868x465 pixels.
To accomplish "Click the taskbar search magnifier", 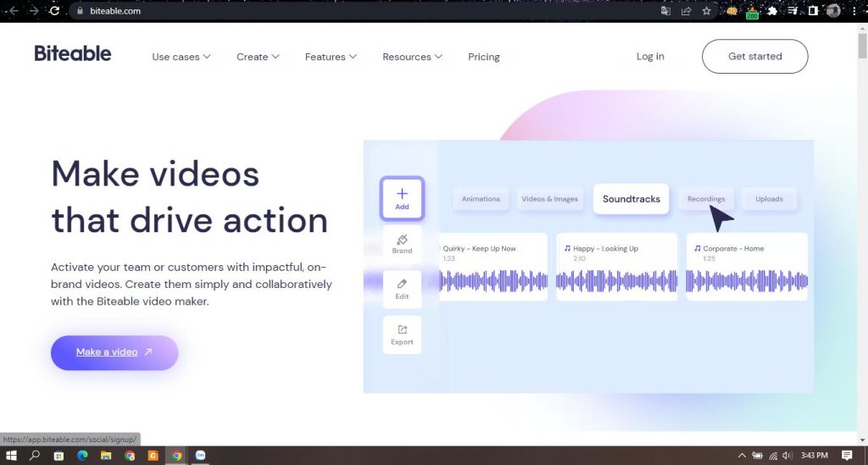I will pyautogui.click(x=34, y=455).
